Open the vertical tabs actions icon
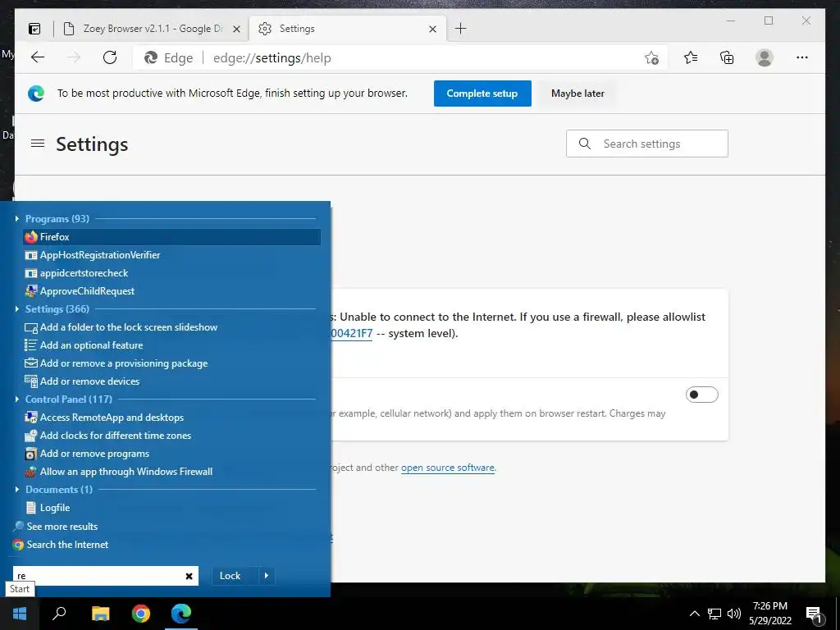Viewport: 840px width, 630px height. pyautogui.click(x=34, y=29)
